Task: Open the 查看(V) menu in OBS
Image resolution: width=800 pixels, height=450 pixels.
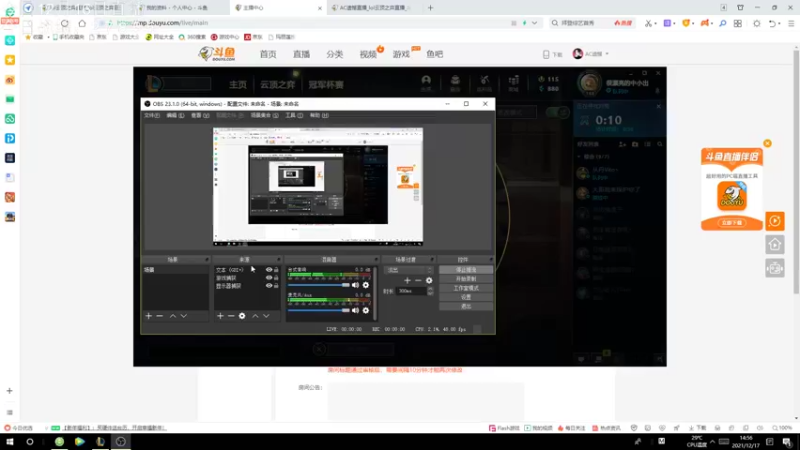Action: (200, 115)
